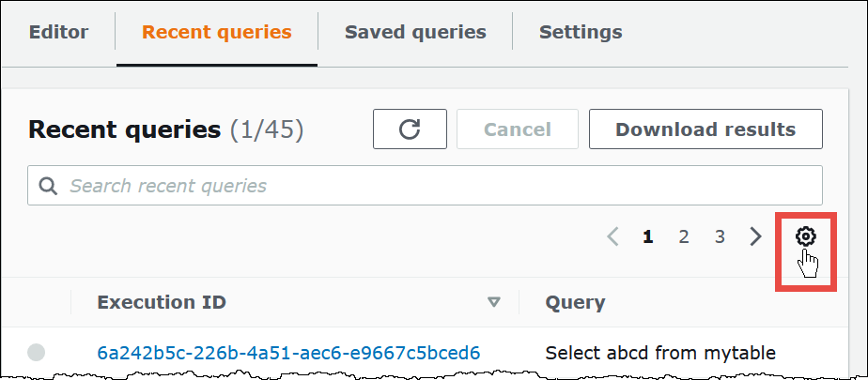This screenshot has width=868, height=380.
Task: Open the Recent queries tab
Action: pos(216,32)
